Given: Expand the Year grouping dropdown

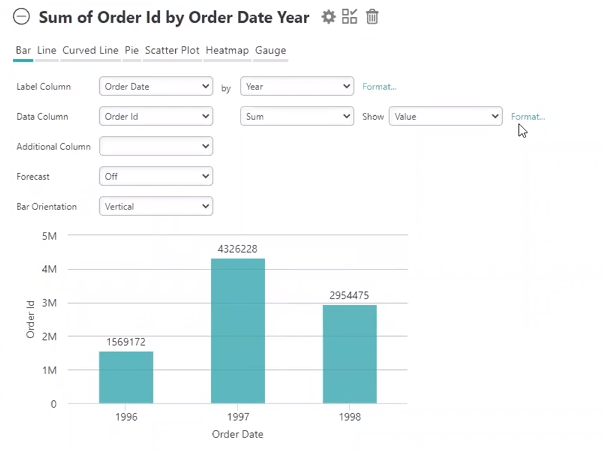Looking at the screenshot, I should point(297,86).
